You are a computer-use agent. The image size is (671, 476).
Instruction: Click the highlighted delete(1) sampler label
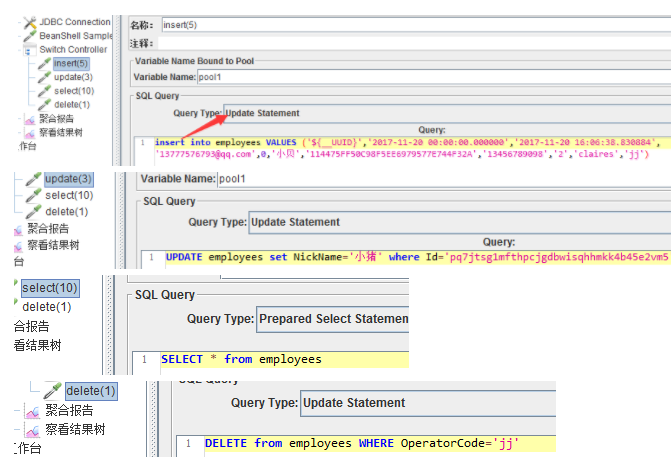[x=91, y=391]
